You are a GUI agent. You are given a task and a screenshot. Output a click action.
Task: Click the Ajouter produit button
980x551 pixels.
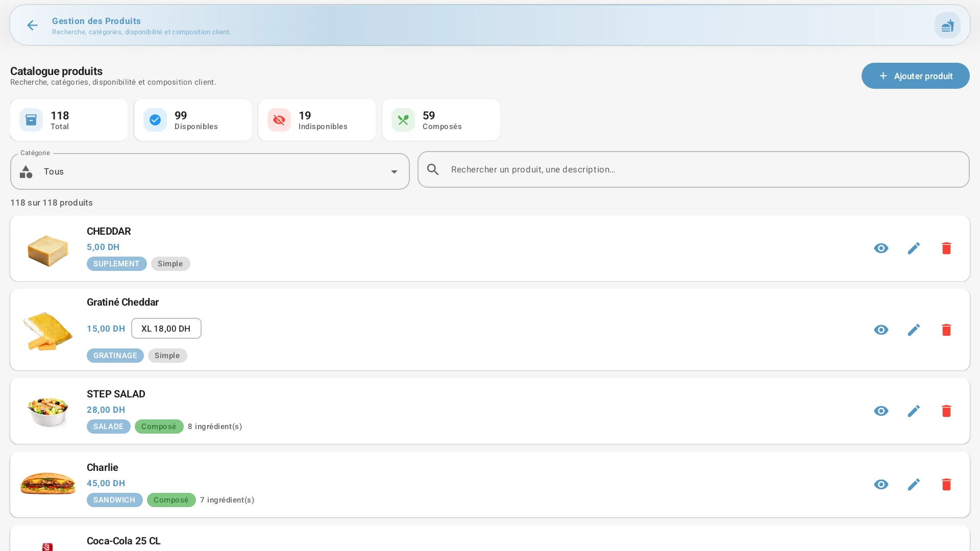915,76
